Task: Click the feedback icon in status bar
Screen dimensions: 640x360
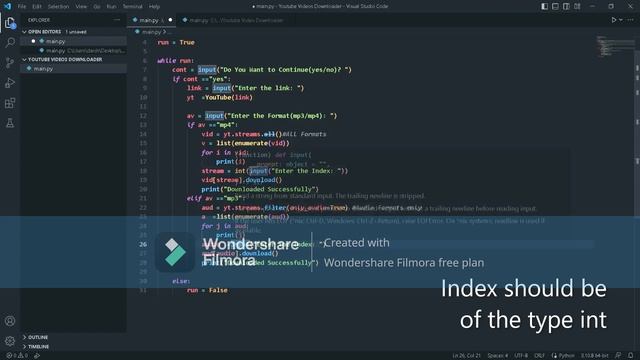Action: [618, 356]
